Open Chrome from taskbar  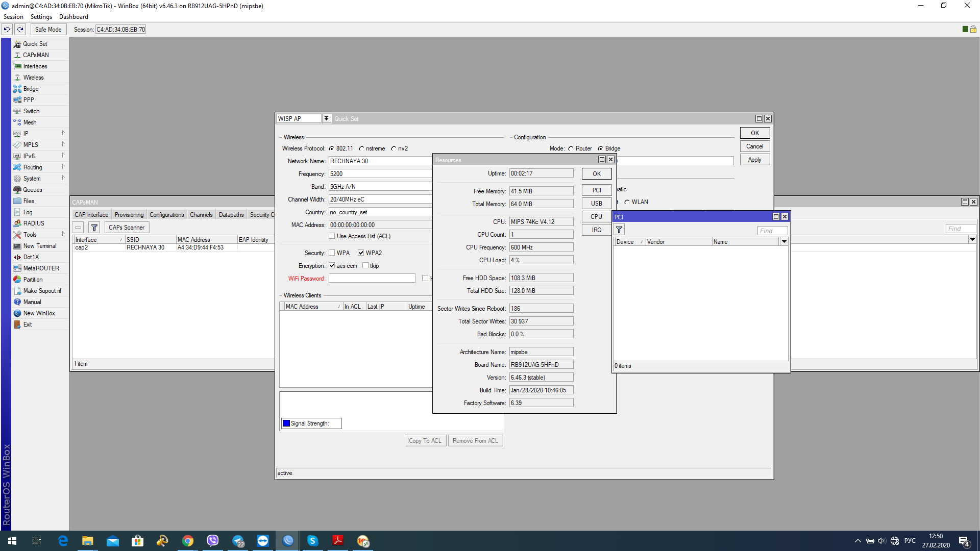click(x=188, y=541)
